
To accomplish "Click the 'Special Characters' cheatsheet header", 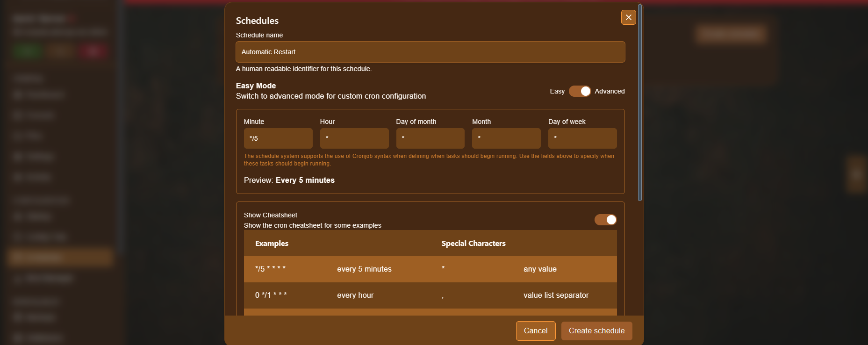I will tap(473, 244).
